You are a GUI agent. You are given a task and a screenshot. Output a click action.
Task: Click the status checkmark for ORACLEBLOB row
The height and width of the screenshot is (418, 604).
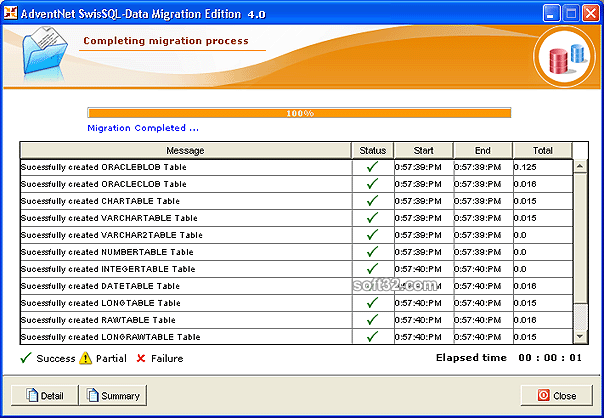click(x=372, y=167)
